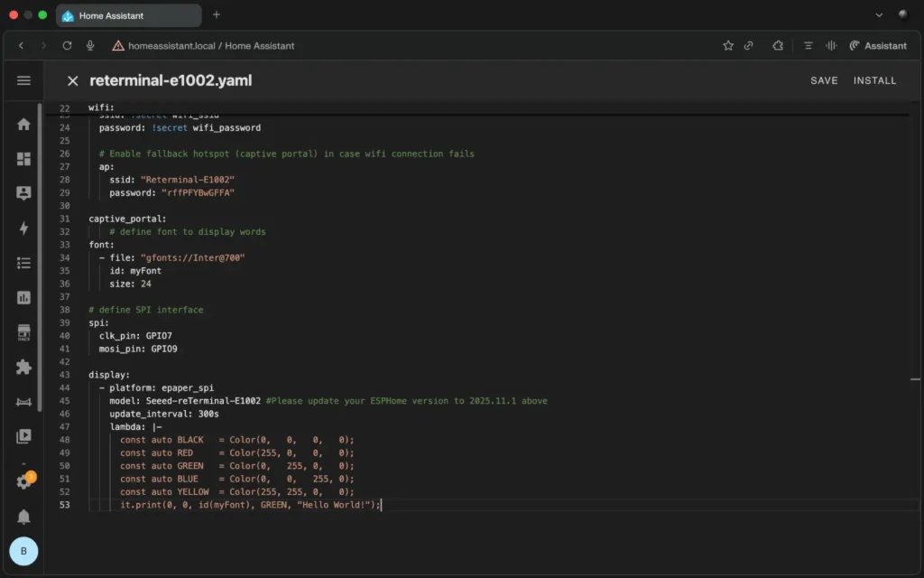Open the Media play icon in sidebar
This screenshot has height=578, width=924.
tap(23, 436)
